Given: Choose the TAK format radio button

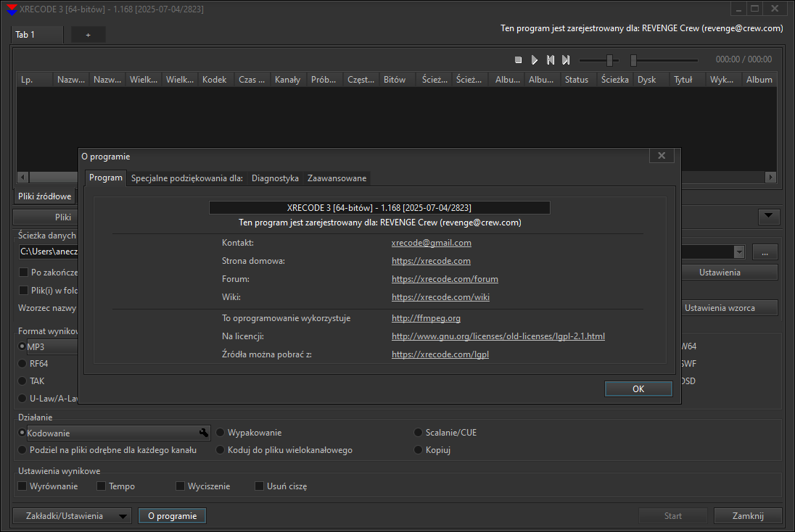Looking at the screenshot, I should tap(22, 381).
